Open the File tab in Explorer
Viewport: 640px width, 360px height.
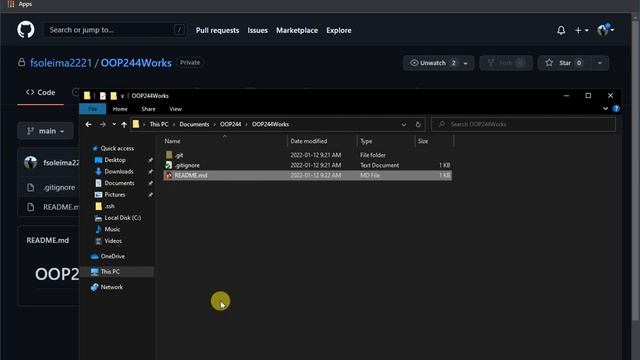click(93, 109)
